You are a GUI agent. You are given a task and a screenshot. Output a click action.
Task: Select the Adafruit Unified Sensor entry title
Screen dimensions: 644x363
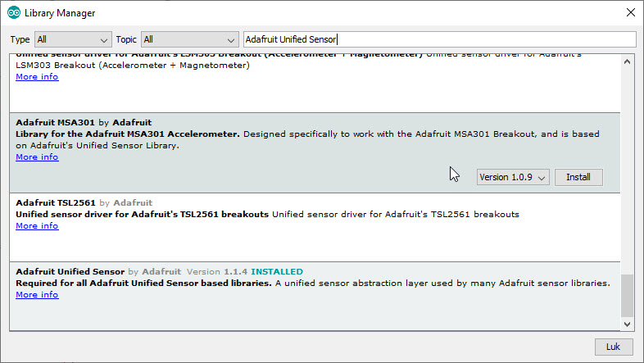(x=70, y=272)
